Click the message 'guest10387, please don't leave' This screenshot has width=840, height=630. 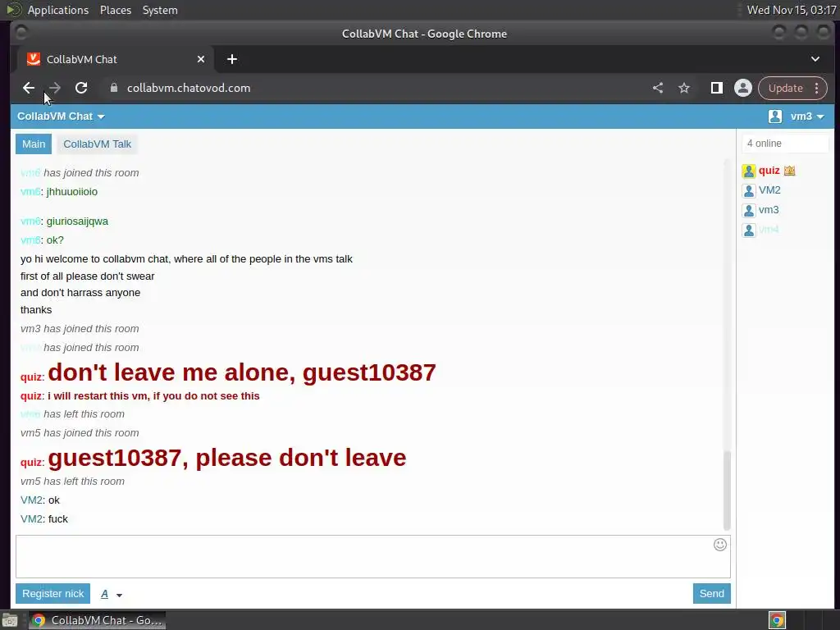(x=227, y=458)
